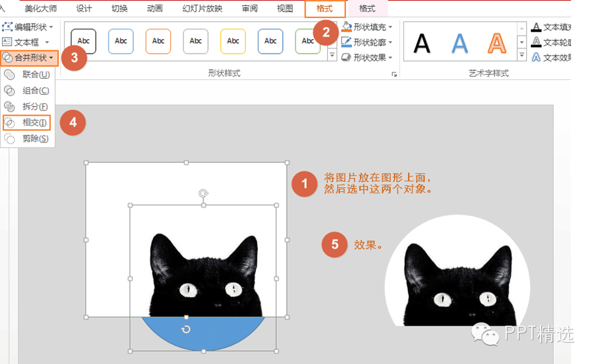Click the 效果。 text label

(368, 245)
